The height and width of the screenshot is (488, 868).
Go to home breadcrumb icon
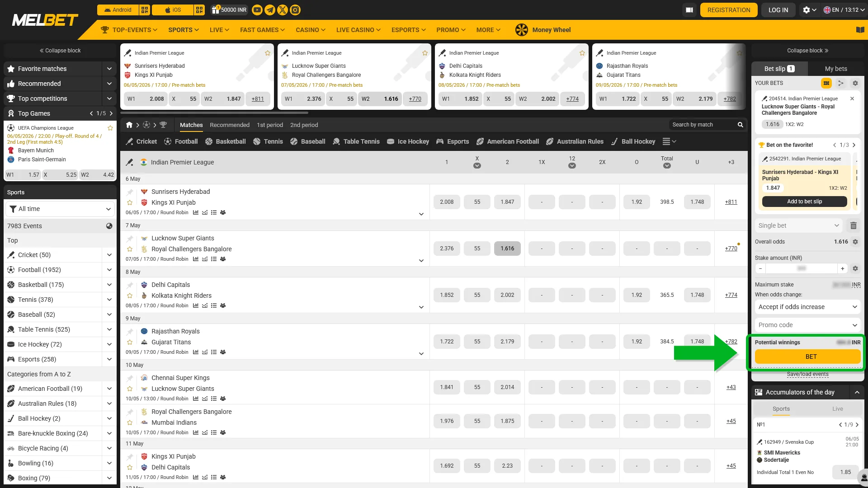pyautogui.click(x=129, y=125)
